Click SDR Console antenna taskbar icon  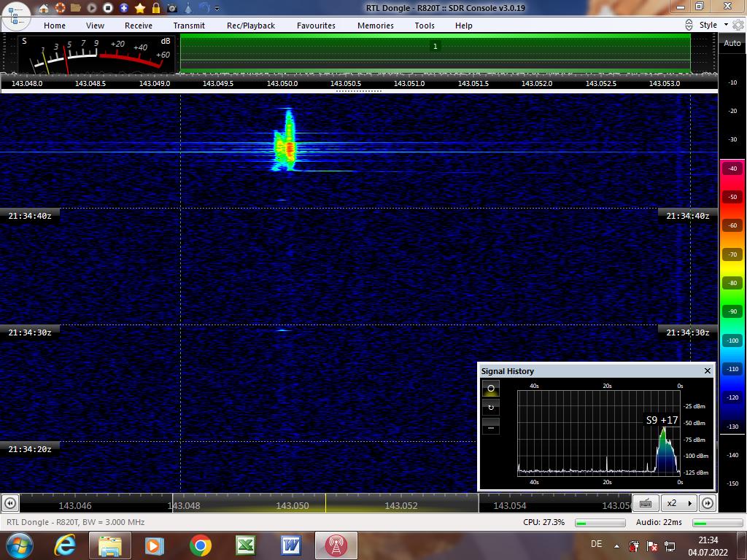[x=336, y=545]
